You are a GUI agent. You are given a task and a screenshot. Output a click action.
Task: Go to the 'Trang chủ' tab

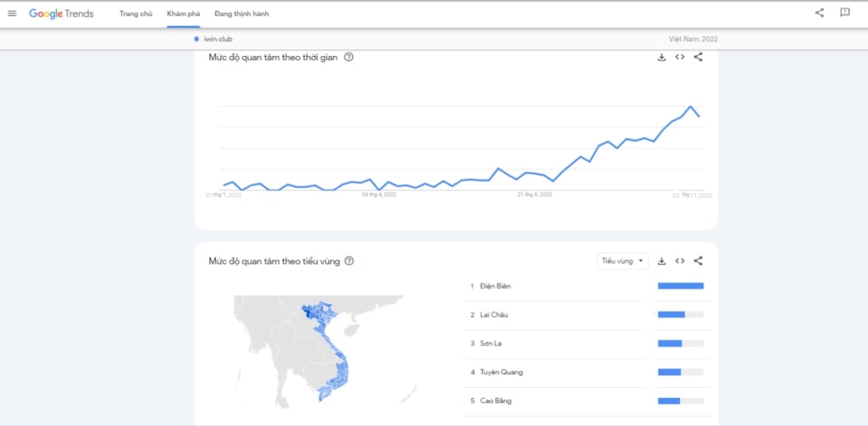pos(136,14)
